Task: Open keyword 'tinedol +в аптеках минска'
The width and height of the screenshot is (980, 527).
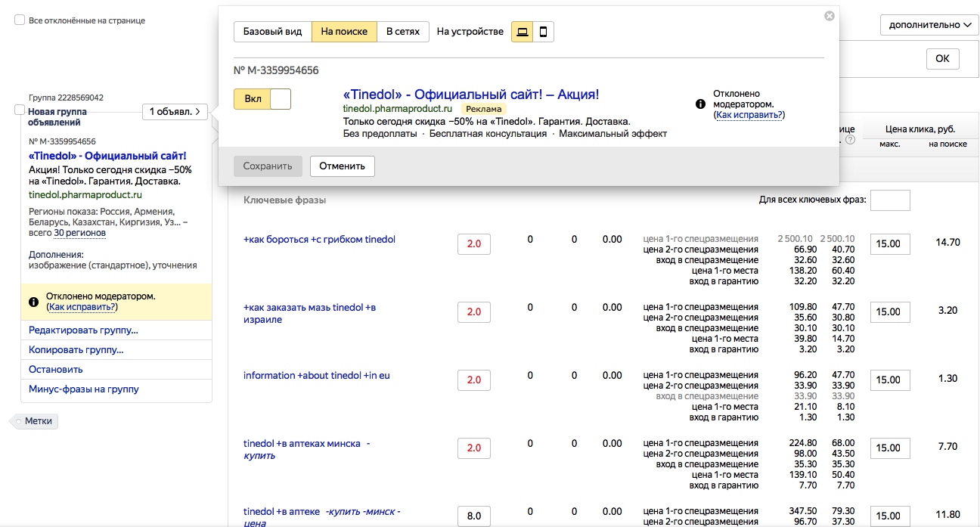Action: (302, 443)
